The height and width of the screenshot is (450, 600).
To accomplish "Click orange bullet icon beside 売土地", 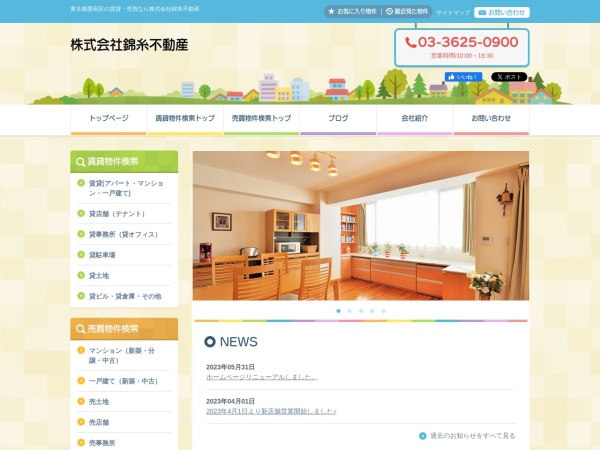I will click(81, 401).
